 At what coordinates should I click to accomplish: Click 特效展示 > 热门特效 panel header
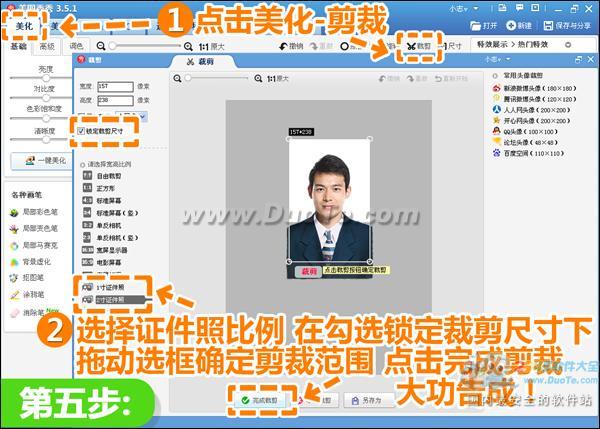point(513,44)
